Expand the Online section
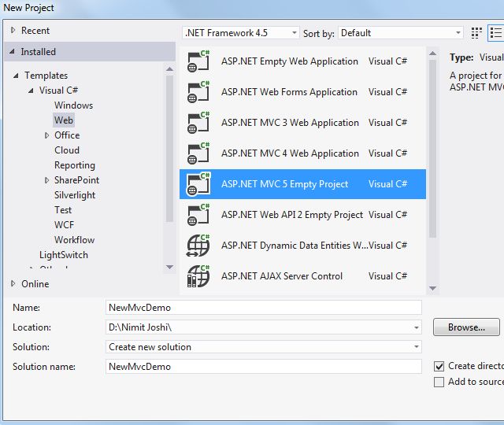Image resolution: width=504 pixels, height=425 pixels. pyautogui.click(x=13, y=283)
